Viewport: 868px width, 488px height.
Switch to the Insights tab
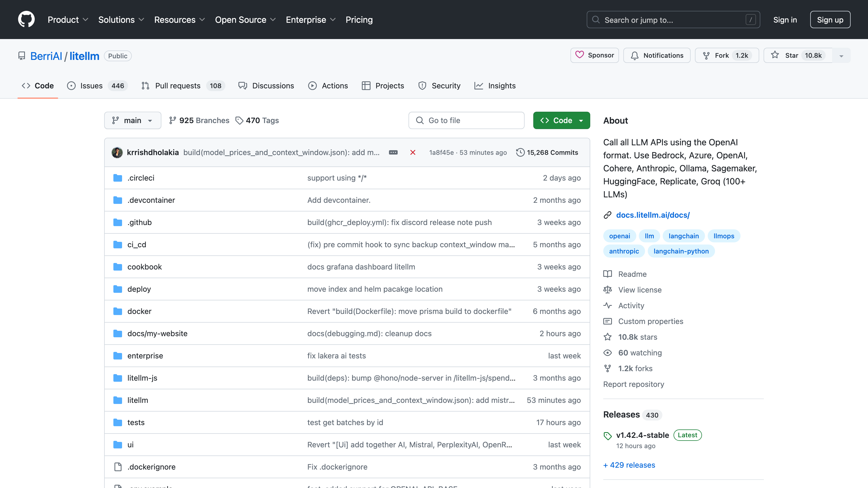pyautogui.click(x=495, y=86)
